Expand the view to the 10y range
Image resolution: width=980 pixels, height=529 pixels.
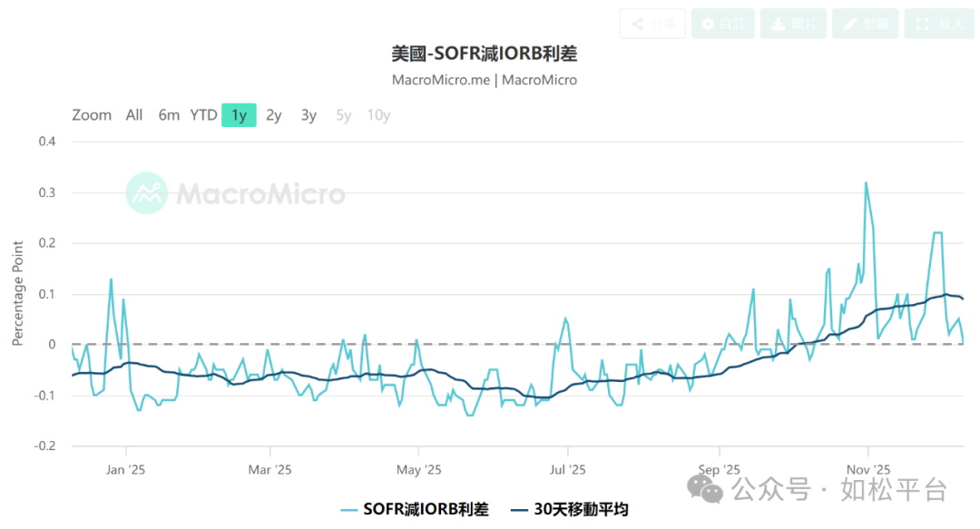(377, 115)
